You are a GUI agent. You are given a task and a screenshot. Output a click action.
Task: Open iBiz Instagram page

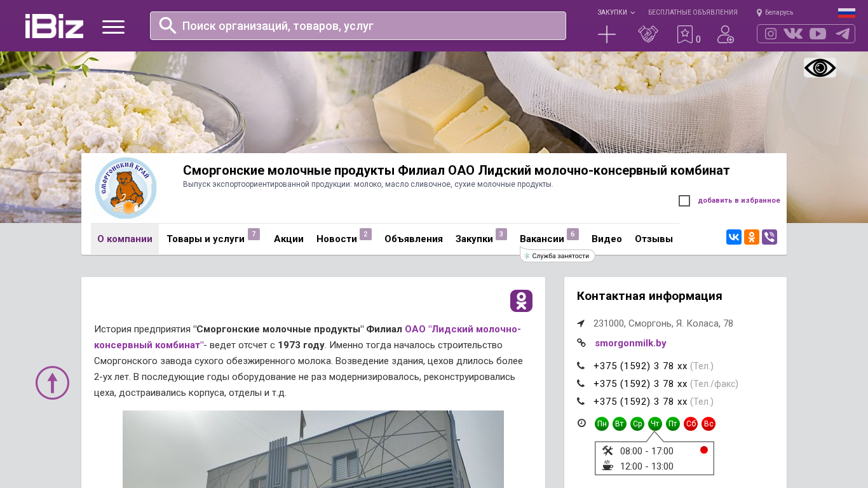tap(771, 34)
